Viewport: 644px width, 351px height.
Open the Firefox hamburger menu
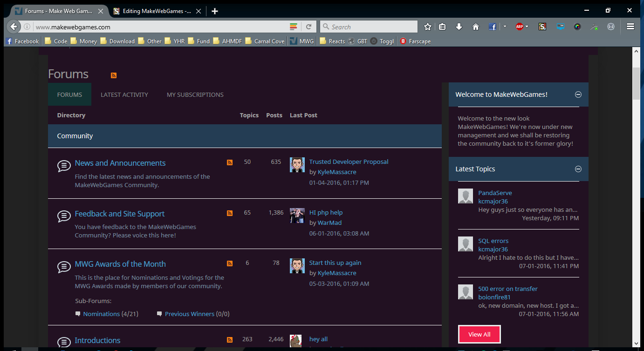pos(630,27)
